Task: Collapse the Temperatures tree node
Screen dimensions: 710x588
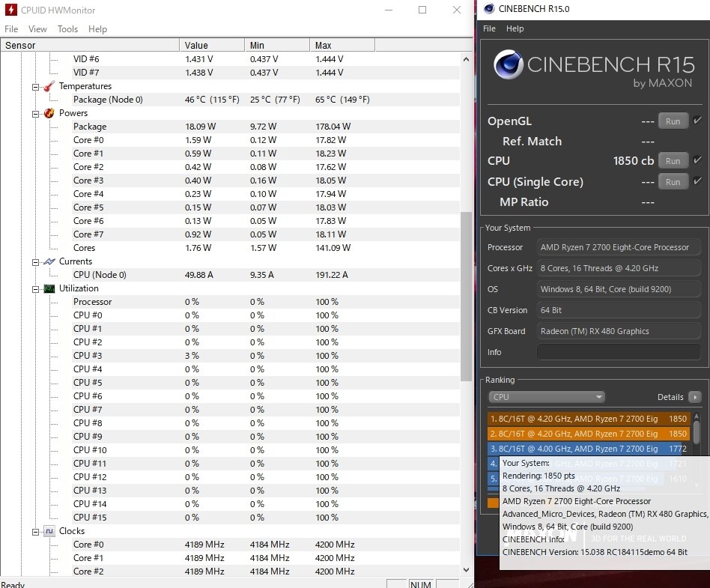Action: (x=35, y=87)
